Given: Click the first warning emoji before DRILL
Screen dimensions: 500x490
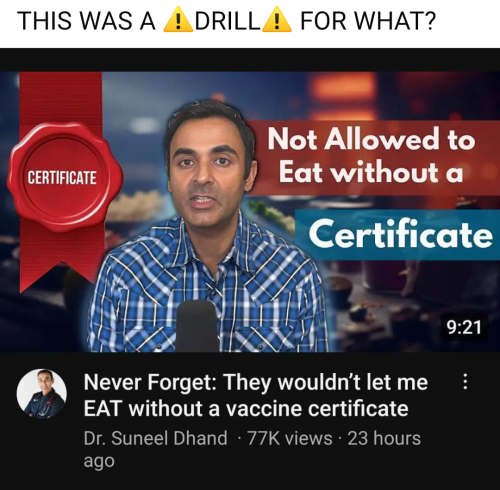Looking at the screenshot, I should [x=178, y=19].
